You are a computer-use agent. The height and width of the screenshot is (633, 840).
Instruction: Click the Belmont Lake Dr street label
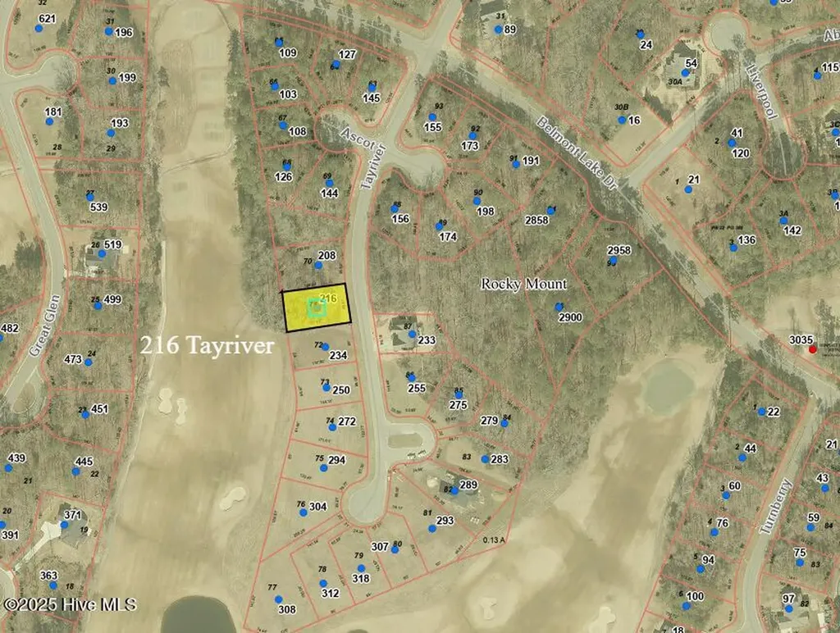tap(577, 153)
